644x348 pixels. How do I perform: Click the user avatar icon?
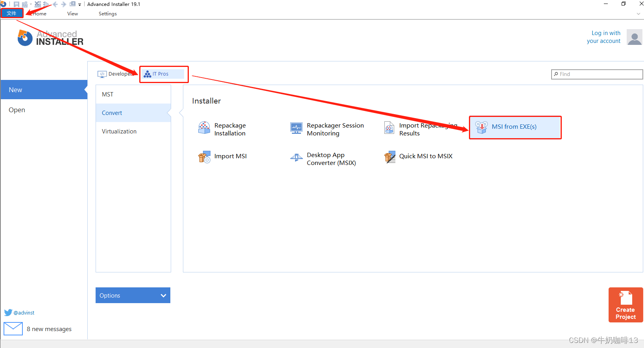pyautogui.click(x=634, y=37)
